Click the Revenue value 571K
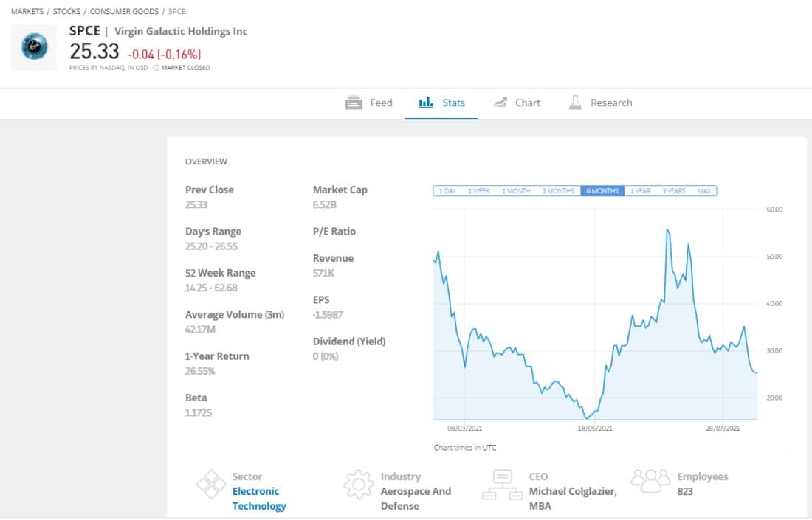This screenshot has height=520, width=812. pyautogui.click(x=323, y=273)
